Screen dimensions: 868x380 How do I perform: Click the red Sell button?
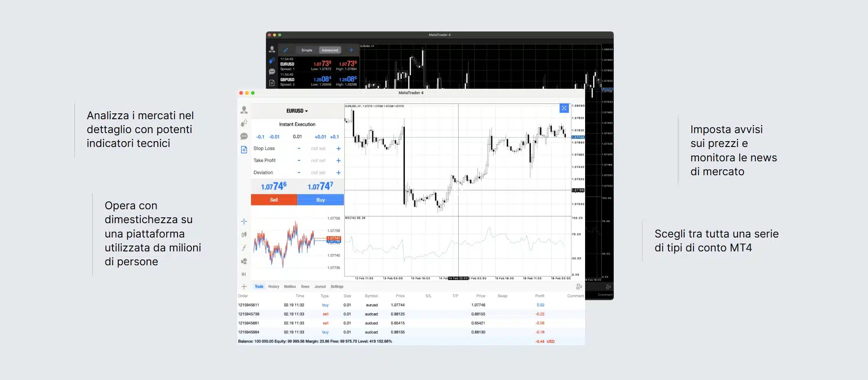274,200
